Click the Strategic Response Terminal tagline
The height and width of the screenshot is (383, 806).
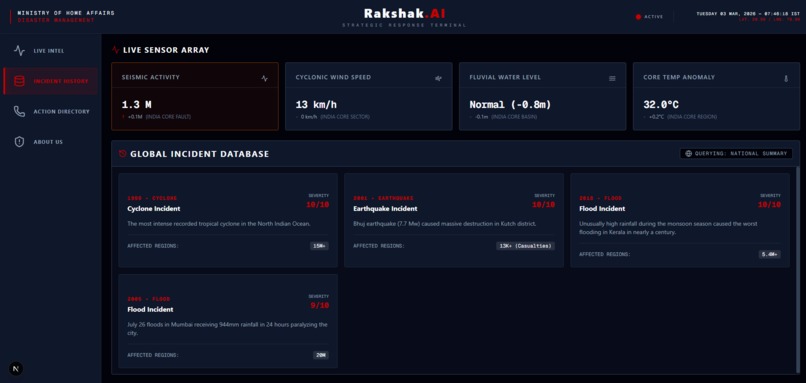point(405,25)
